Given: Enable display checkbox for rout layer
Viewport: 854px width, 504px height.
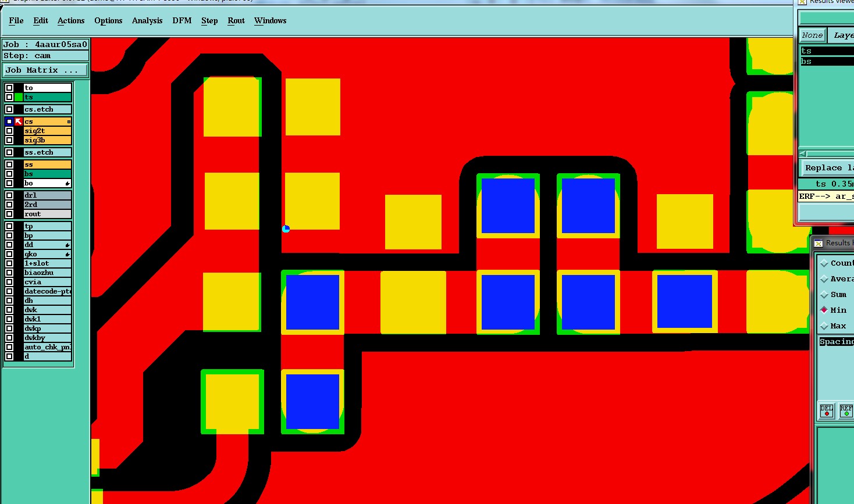Looking at the screenshot, I should (x=9, y=214).
